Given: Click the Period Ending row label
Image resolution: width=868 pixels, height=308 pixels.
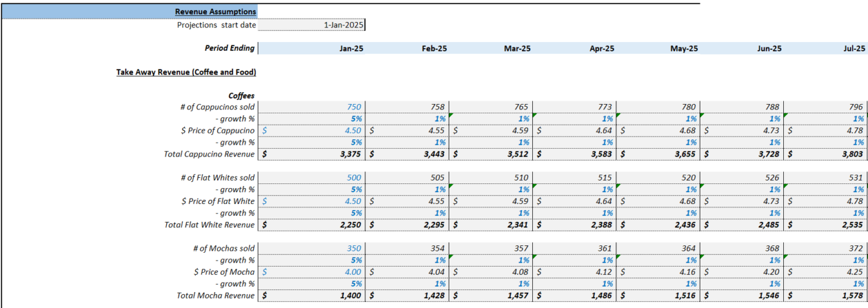Looking at the screenshot, I should click(x=230, y=49).
